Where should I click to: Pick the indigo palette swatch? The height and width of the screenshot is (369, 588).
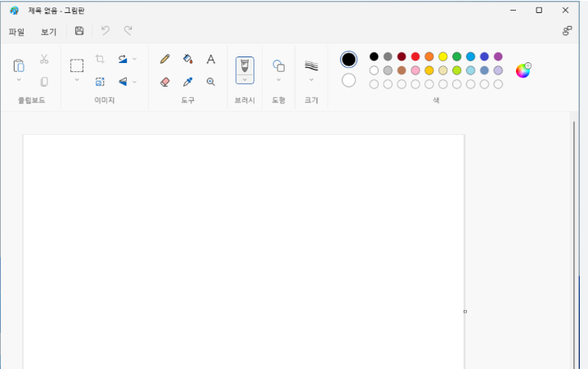484,56
